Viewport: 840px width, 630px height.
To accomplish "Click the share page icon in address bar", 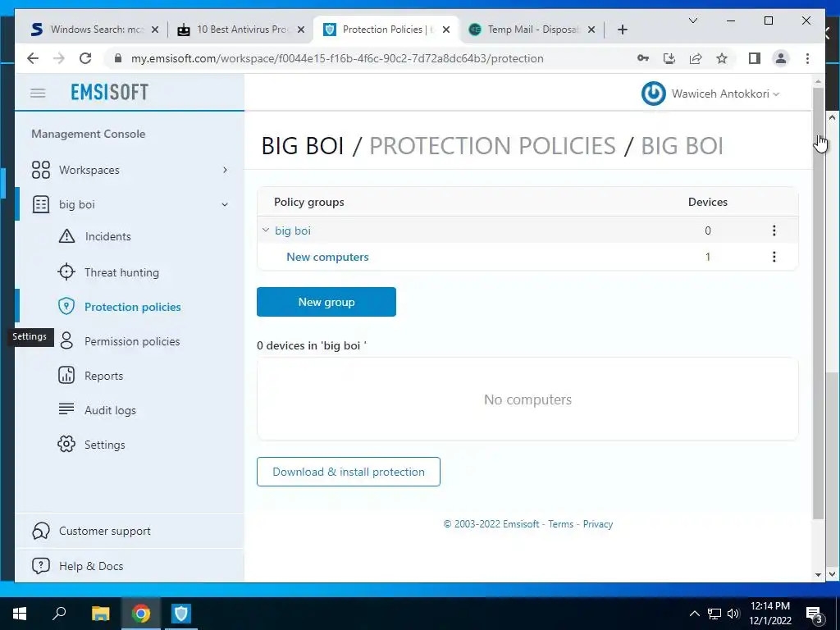I will click(x=696, y=58).
